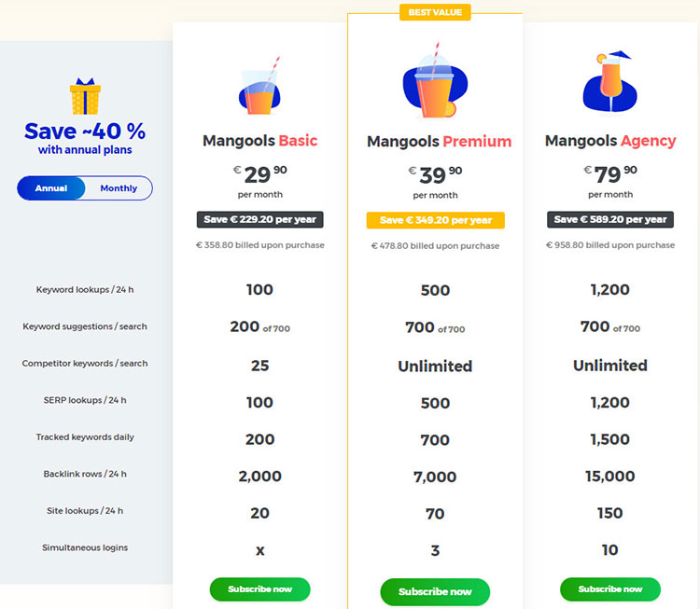The height and width of the screenshot is (609, 700).
Task: Click the Agency Save € 589.20 per year badge
Action: point(610,220)
